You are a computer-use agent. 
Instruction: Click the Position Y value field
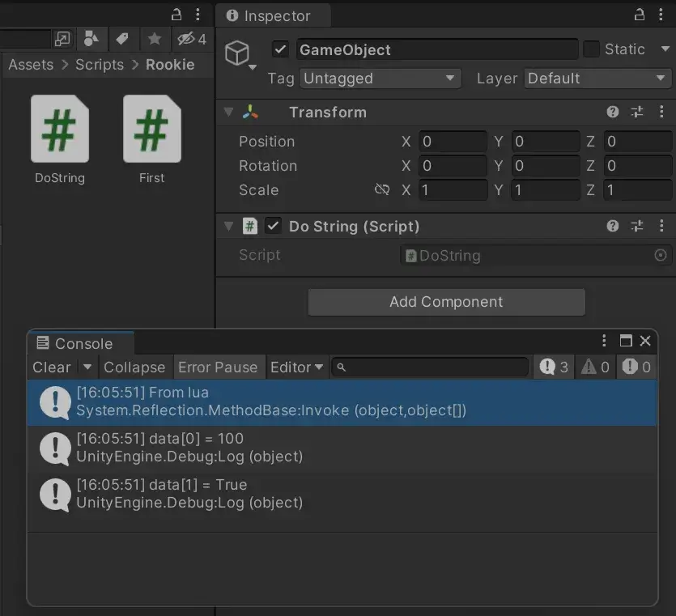pyautogui.click(x=546, y=142)
